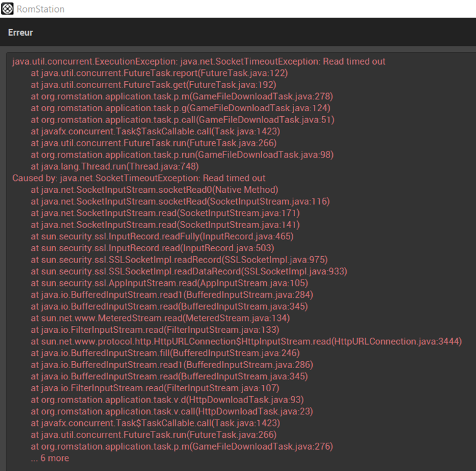
Task: Click the FutureTask.report(FutureTask.java:122) line
Action: click(x=159, y=73)
